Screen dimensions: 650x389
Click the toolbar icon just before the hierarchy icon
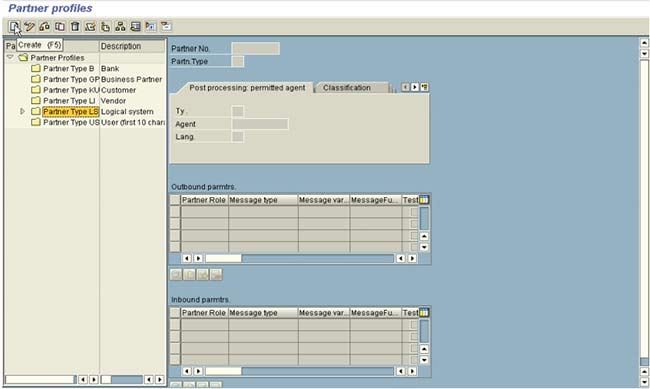(x=105, y=27)
